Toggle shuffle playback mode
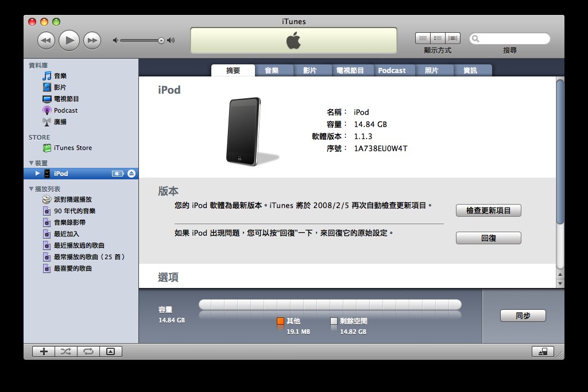Viewport: 588px width, 392px height. [65, 351]
